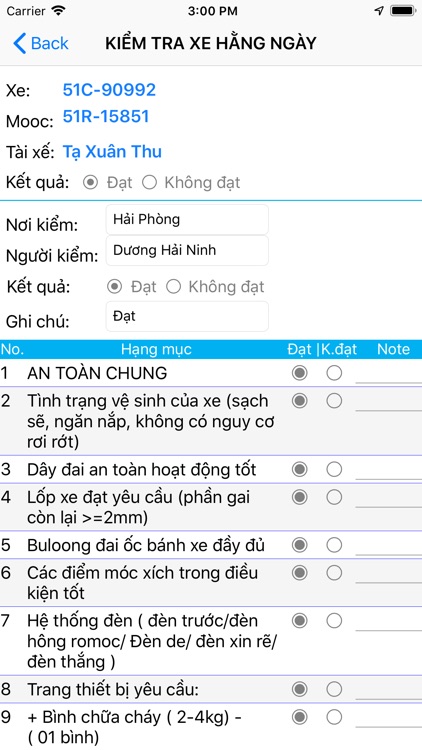Select Đạt in top Kết quả row
The height and width of the screenshot is (750, 422).
(x=90, y=182)
